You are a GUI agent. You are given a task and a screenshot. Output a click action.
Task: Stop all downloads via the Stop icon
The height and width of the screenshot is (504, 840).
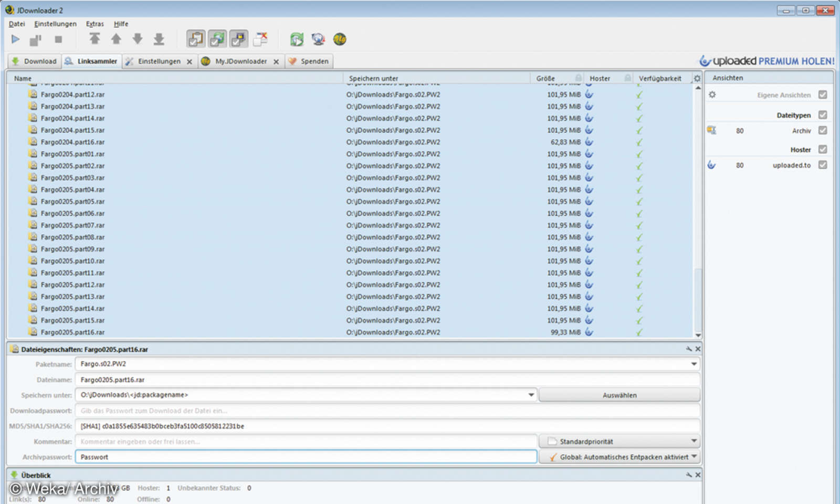click(59, 39)
